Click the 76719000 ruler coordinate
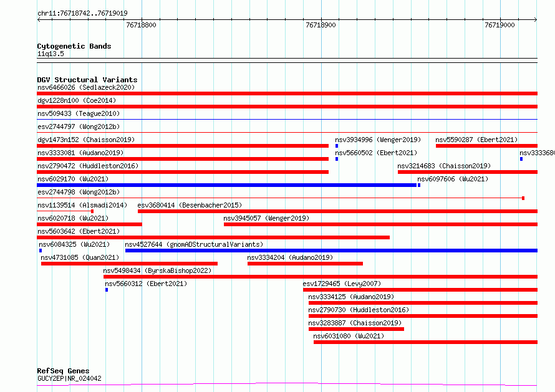Image resolution: width=555 pixels, height=392 pixels. pos(499,25)
